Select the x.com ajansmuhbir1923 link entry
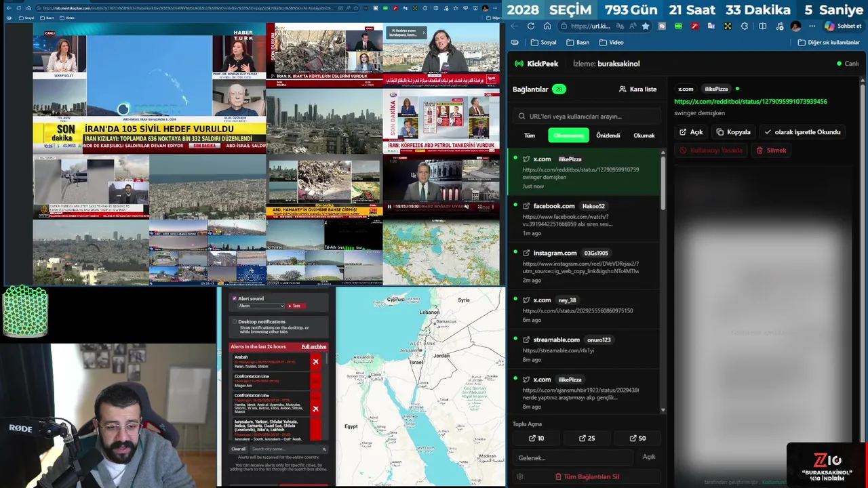Viewport: 868px width, 488px height. pyautogui.click(x=584, y=392)
